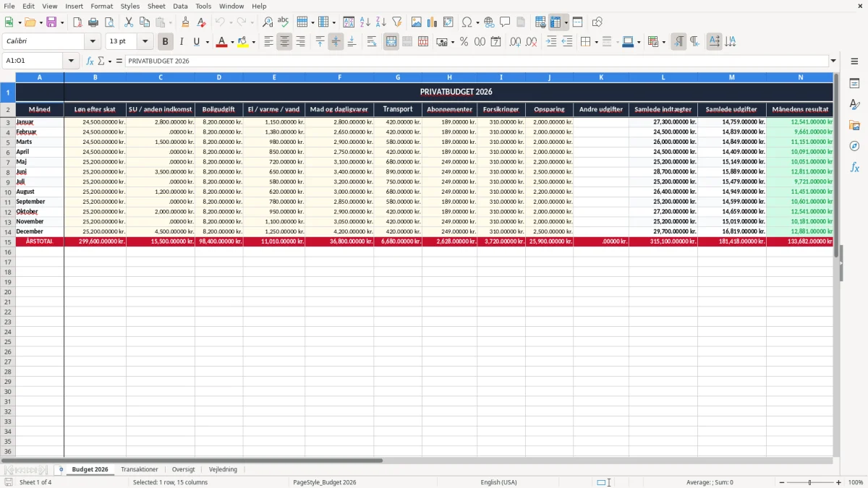This screenshot has width=868, height=488.
Task: Toggle center vertically alignment
Action: (x=336, y=42)
